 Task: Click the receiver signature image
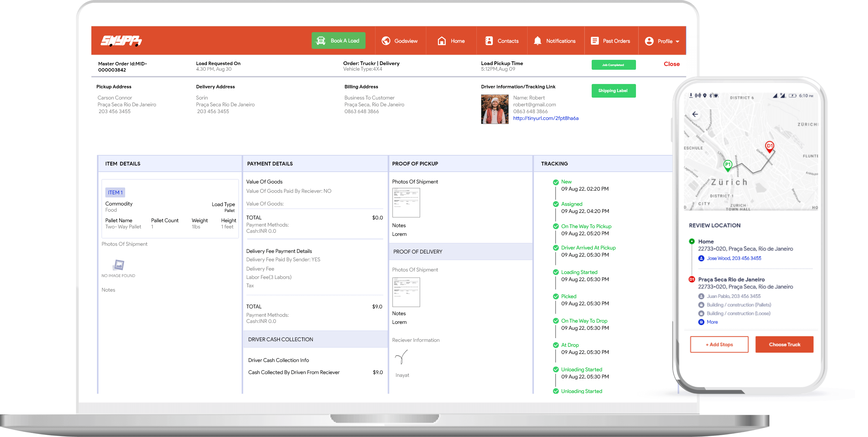401,357
